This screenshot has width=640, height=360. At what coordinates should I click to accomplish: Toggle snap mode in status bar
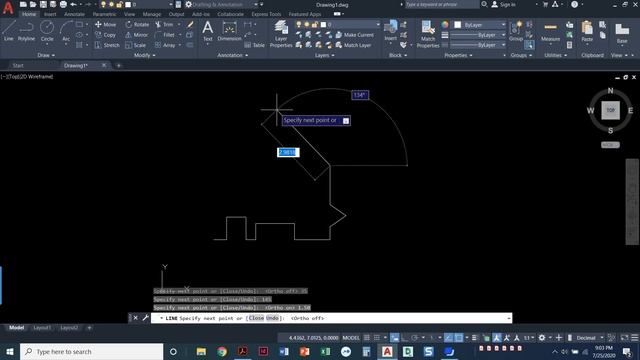[x=377, y=338]
